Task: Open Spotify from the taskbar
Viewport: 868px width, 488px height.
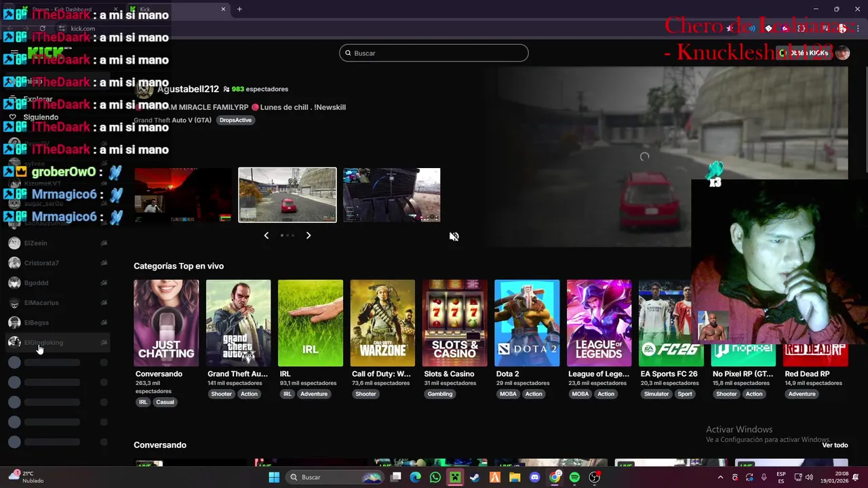Action: (574, 477)
